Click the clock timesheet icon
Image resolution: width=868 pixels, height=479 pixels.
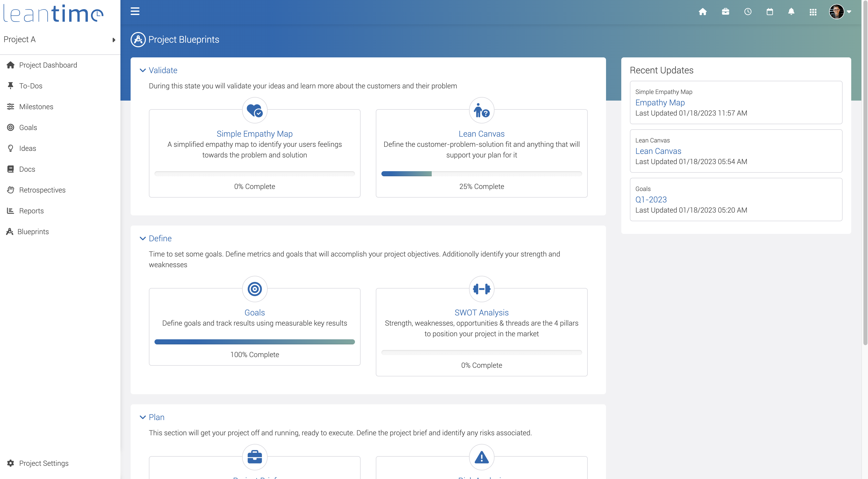(x=747, y=12)
